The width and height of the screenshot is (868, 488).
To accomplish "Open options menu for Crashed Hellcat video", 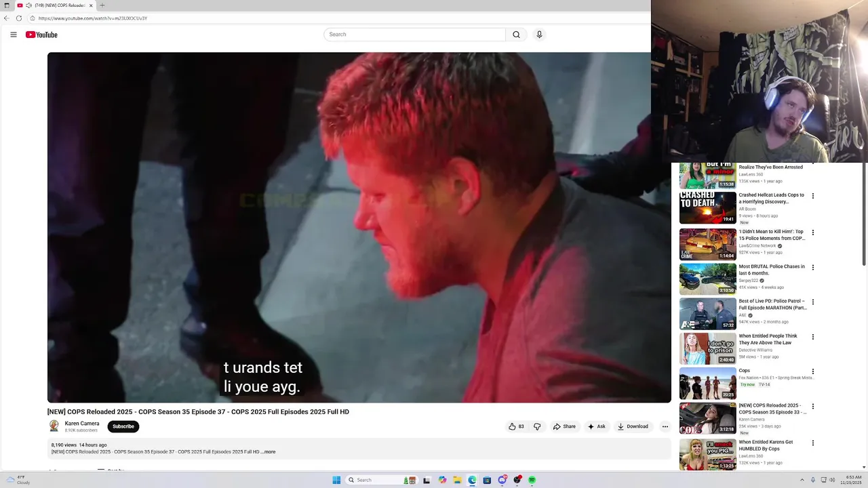I will [x=813, y=196].
